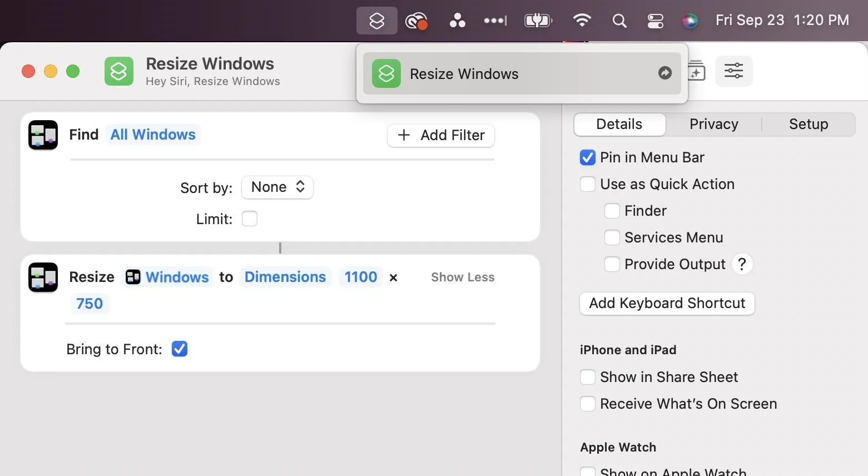Viewport: 868px width, 476px height.
Task: Click iPhone and iPad heading
Action: click(628, 350)
